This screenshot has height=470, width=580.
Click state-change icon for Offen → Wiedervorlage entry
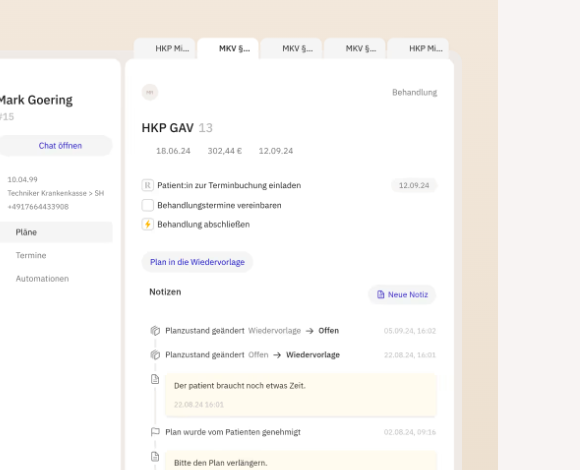[155, 355]
